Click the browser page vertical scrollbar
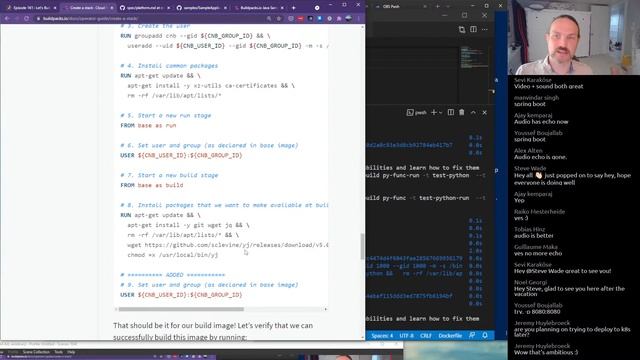This screenshot has height=360, width=640. coord(362,247)
